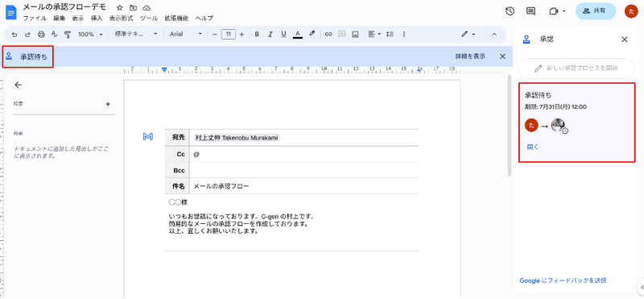Open the account avatar in the top right
644x299 pixels.
631,11
